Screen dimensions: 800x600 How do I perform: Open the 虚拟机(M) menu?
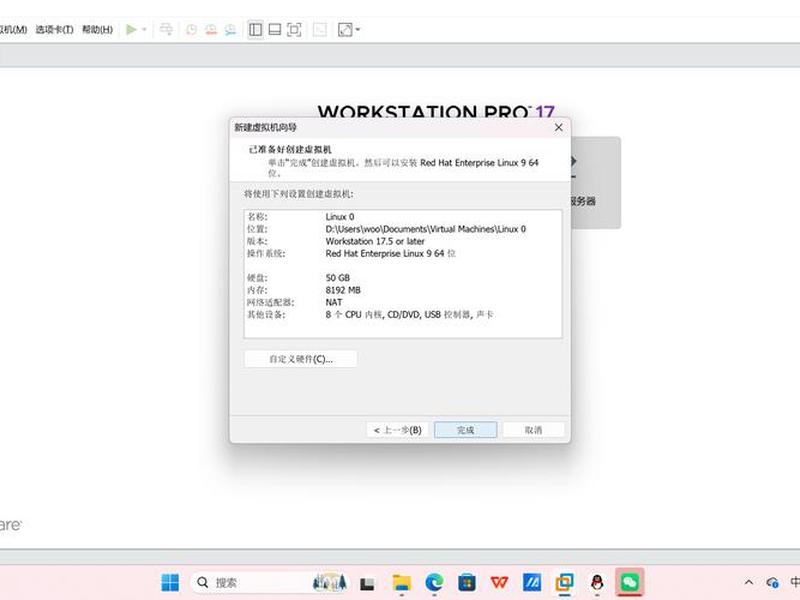click(x=13, y=30)
